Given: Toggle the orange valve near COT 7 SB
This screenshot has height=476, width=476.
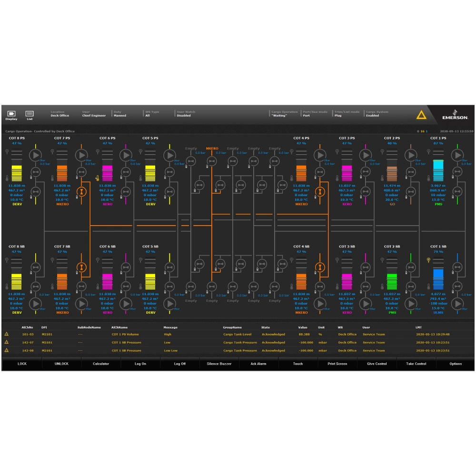Looking at the screenshot, I should [x=82, y=267].
